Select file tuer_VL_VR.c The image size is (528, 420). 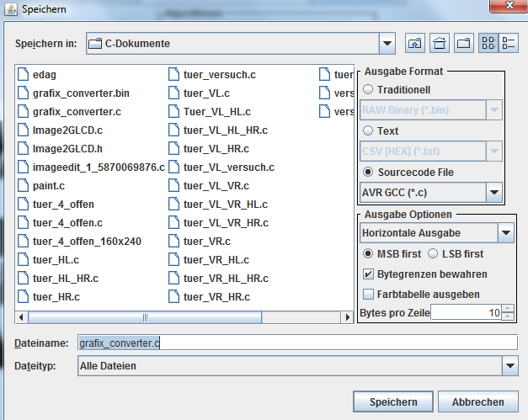click(209, 185)
